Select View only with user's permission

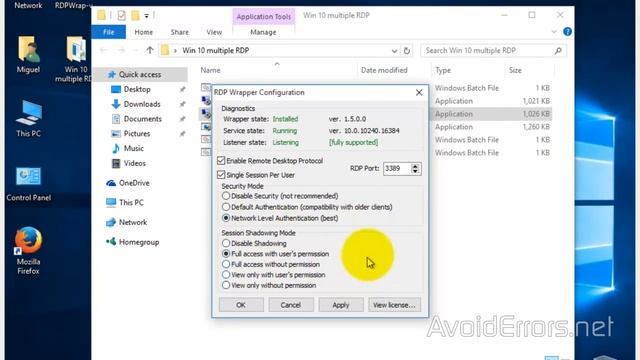pos(226,275)
